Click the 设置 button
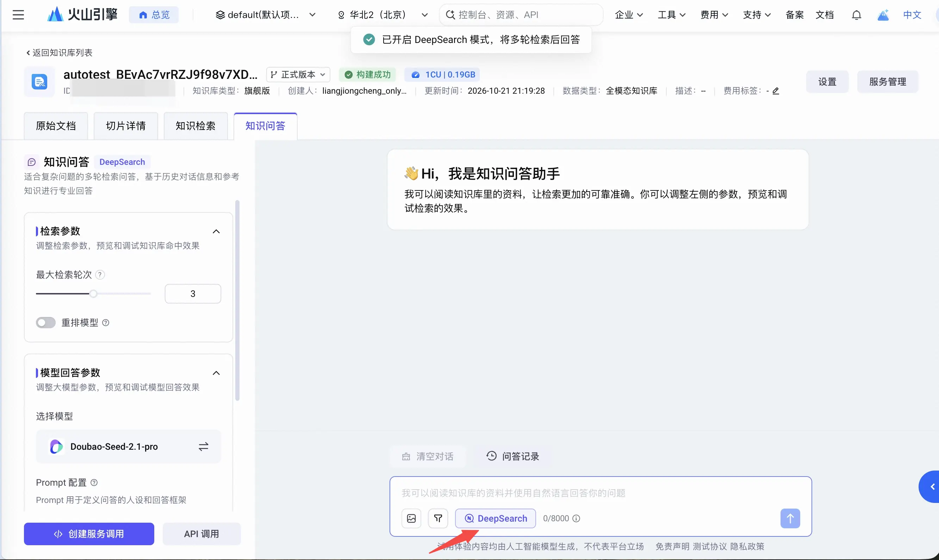The image size is (939, 560). tap(827, 81)
